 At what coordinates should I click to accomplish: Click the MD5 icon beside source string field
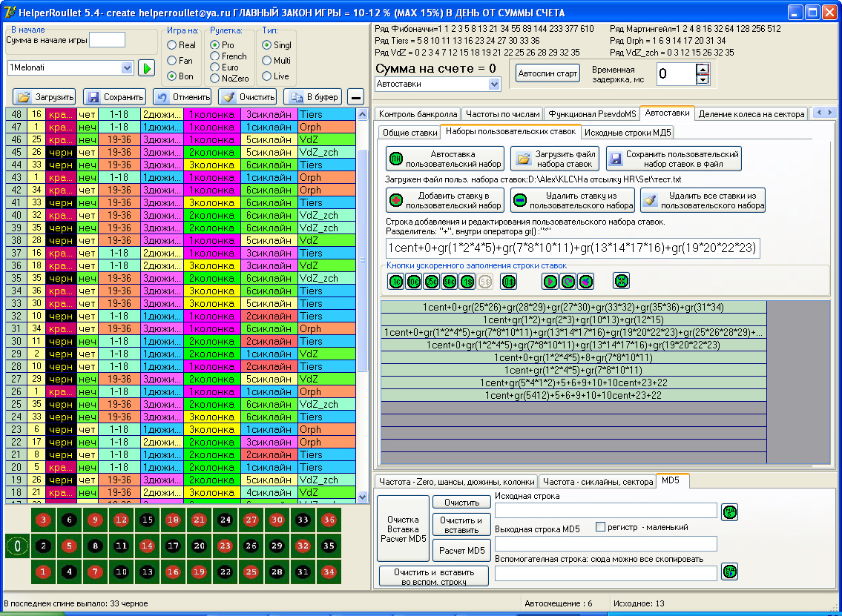[x=731, y=511]
